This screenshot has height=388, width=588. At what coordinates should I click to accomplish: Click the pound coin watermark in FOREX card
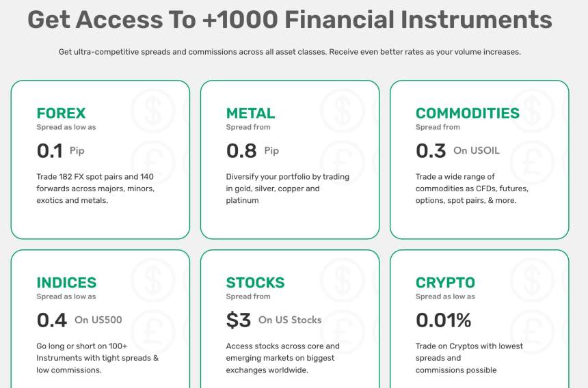[152, 162]
